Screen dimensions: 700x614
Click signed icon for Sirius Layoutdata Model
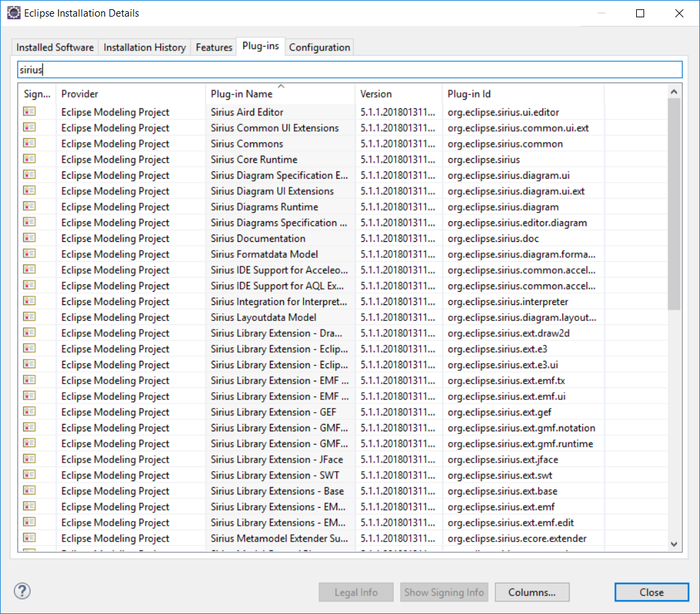click(x=29, y=317)
